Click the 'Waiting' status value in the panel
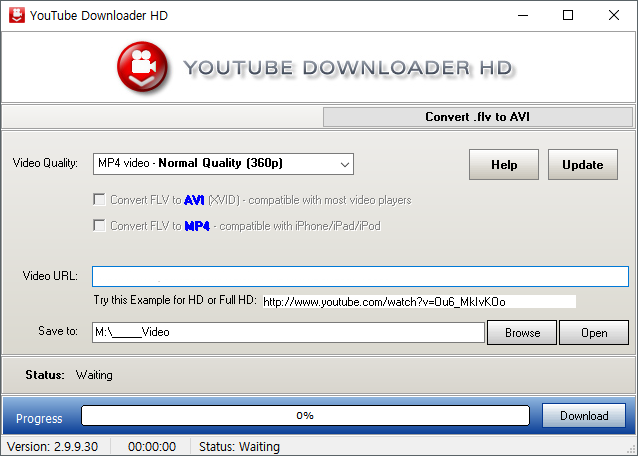 (94, 375)
